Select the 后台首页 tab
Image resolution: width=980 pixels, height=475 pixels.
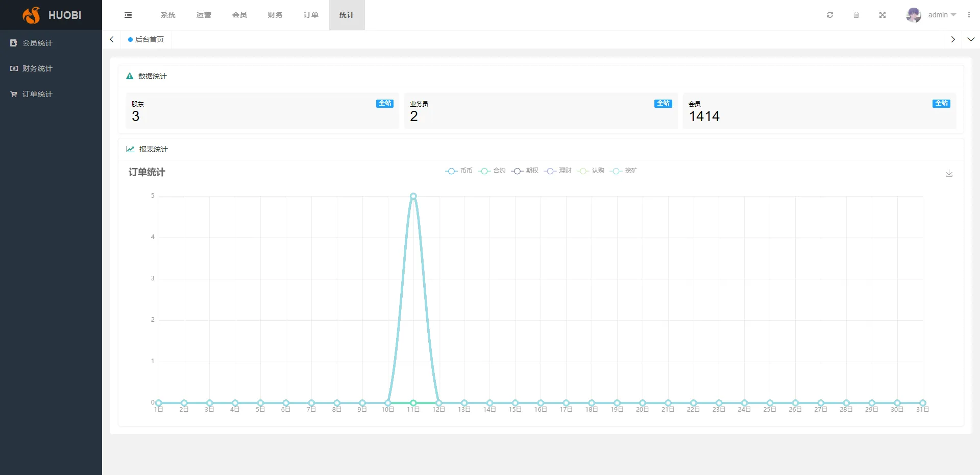pos(146,39)
